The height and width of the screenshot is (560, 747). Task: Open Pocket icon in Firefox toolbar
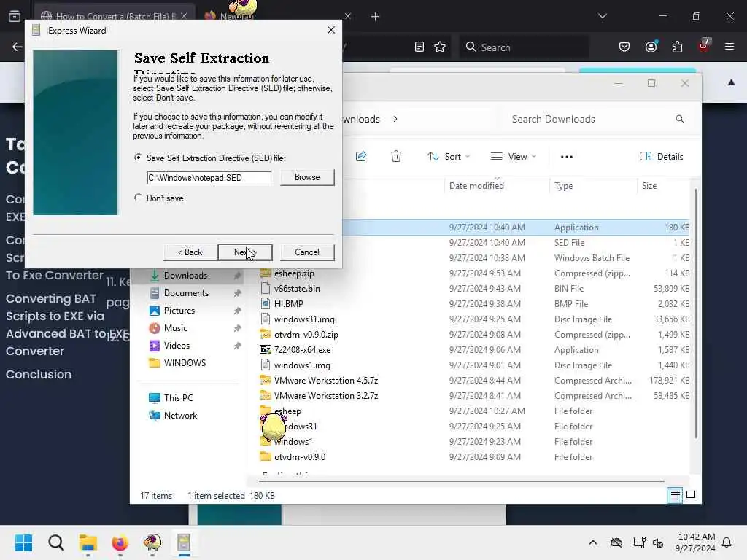point(624,47)
